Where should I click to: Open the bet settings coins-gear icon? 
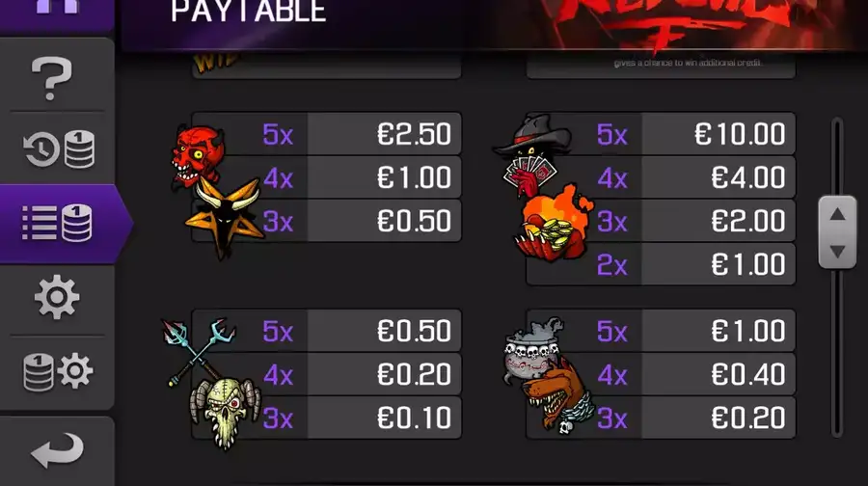click(x=58, y=371)
